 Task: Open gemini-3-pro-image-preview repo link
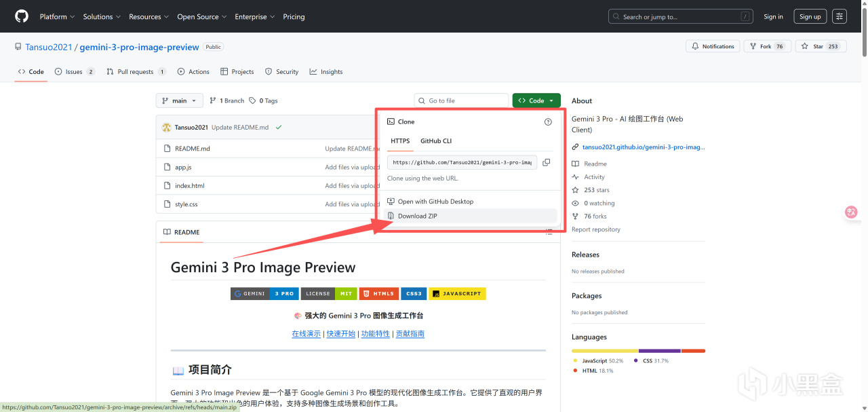[x=140, y=47]
